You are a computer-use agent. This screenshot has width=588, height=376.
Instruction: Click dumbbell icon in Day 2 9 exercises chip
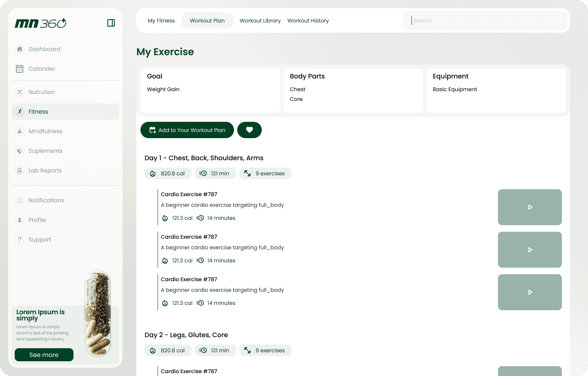247,350
